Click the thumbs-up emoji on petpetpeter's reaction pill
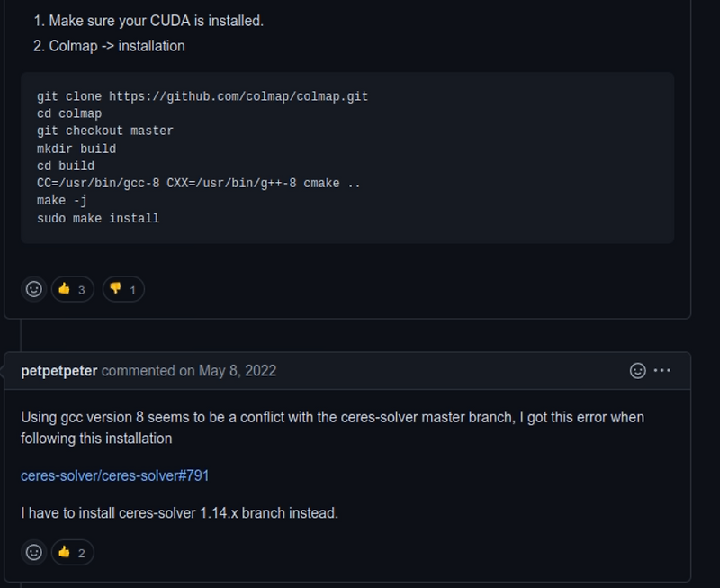The image size is (720, 588). 64,552
